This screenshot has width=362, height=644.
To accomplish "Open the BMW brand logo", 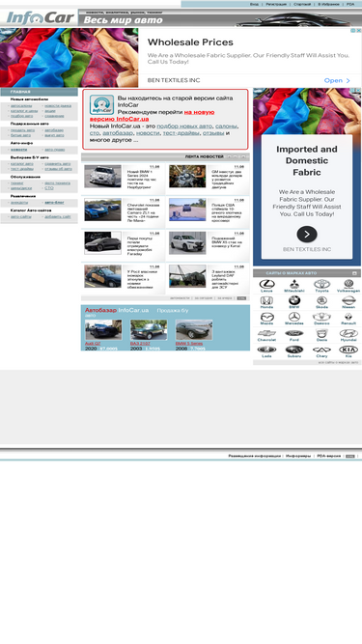I will pos(294,300).
